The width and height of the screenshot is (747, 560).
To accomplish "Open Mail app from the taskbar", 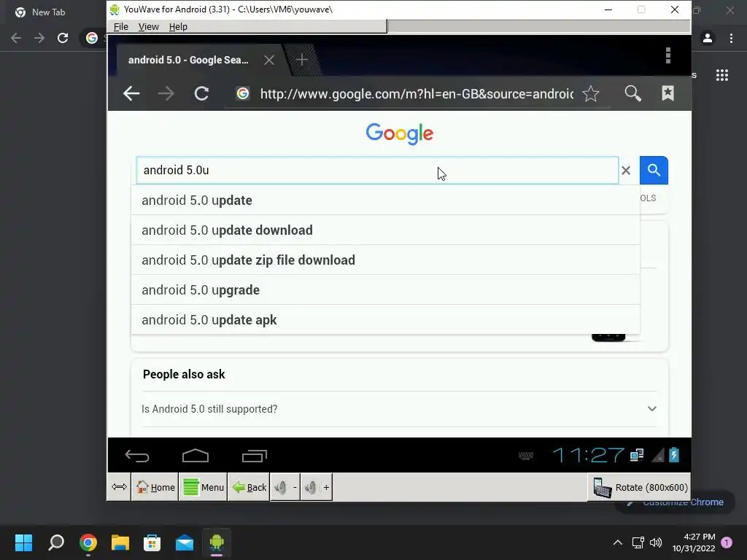I will click(x=185, y=542).
